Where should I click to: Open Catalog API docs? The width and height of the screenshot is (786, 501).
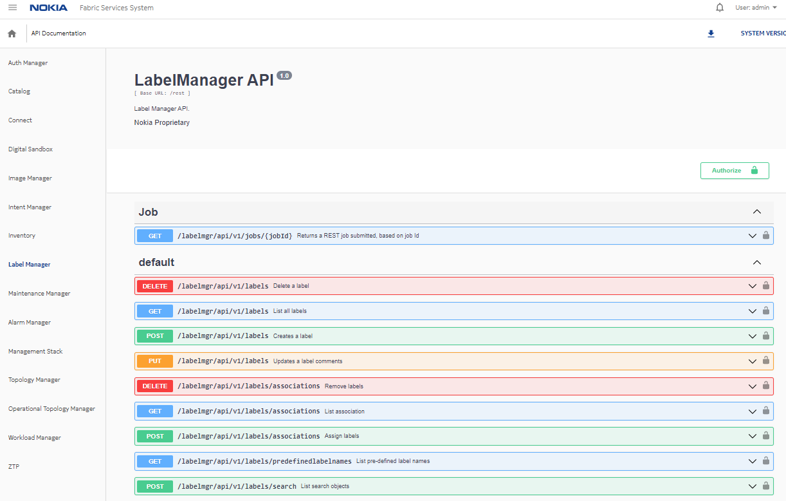point(19,91)
